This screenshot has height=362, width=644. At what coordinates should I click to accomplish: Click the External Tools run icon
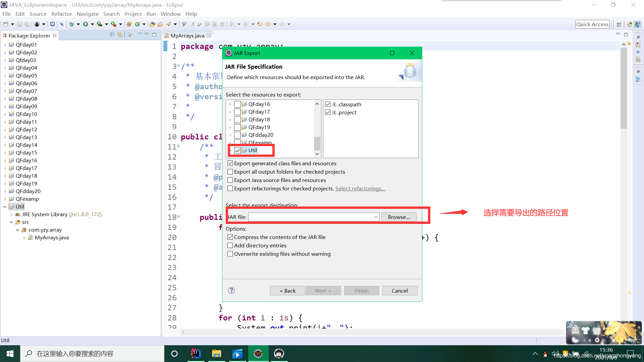coord(114,24)
